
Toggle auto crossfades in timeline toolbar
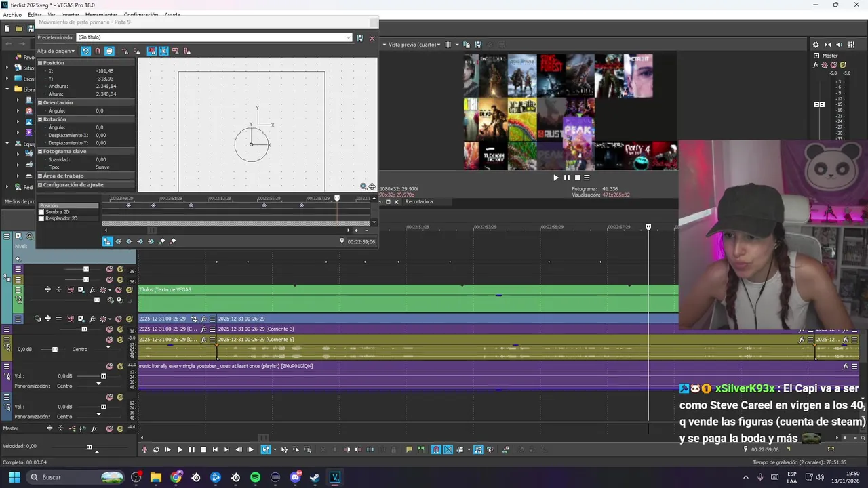pos(448,449)
